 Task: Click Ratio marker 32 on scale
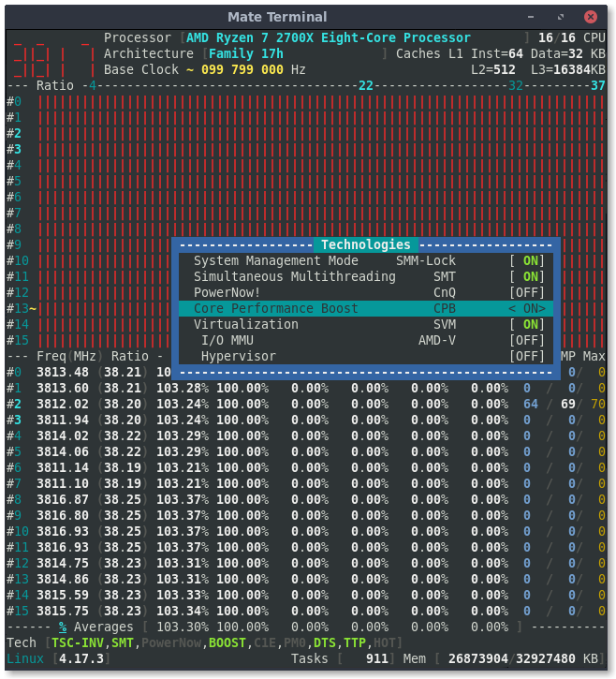pyautogui.click(x=516, y=85)
